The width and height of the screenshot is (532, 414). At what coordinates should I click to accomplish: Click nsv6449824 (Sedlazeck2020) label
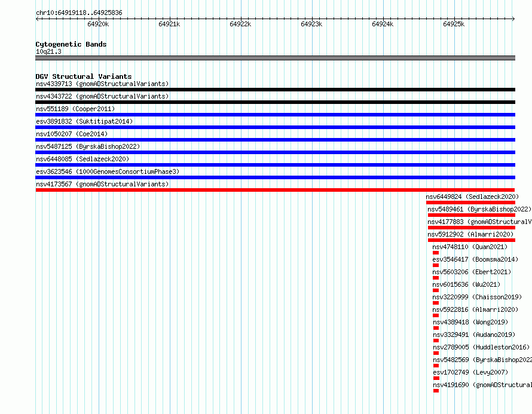pos(472,197)
